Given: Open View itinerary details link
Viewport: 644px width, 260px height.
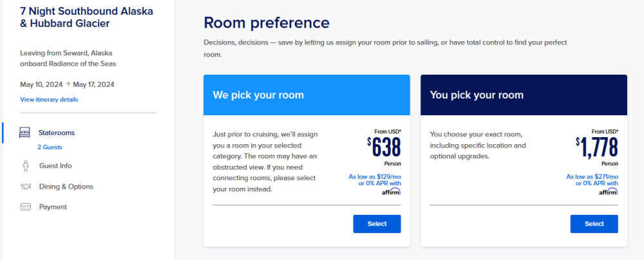Looking at the screenshot, I should (49, 99).
